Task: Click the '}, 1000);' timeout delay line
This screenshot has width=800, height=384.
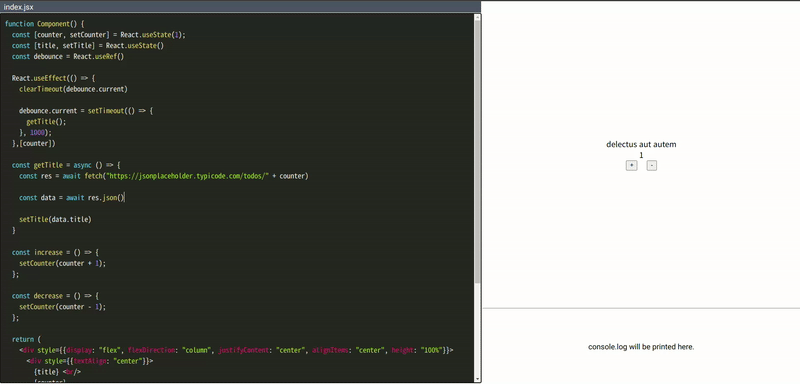Action: (36, 132)
